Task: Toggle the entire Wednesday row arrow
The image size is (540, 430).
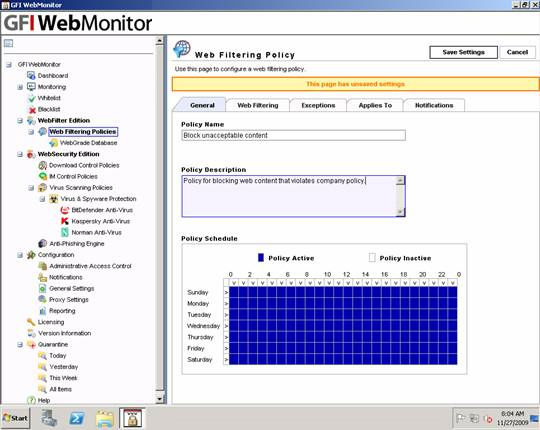Action: (226, 326)
